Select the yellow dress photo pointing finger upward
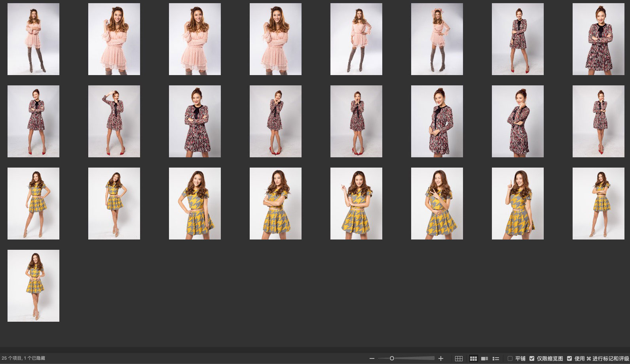Screen dimensions: 630x364 pos(518,204)
